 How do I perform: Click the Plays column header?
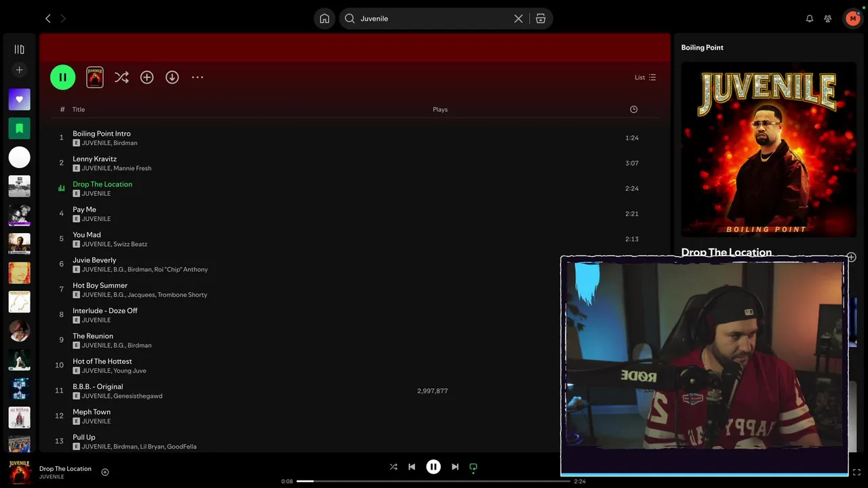[440, 109]
